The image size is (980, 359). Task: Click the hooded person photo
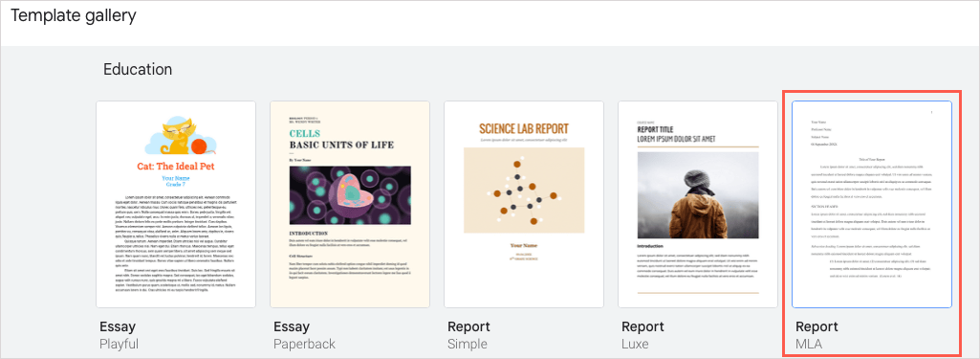click(x=698, y=192)
